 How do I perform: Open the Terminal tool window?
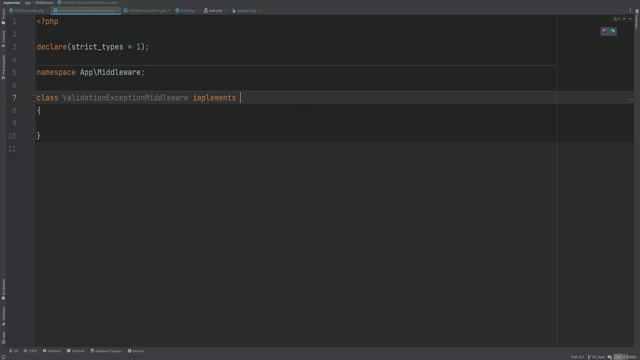76,351
